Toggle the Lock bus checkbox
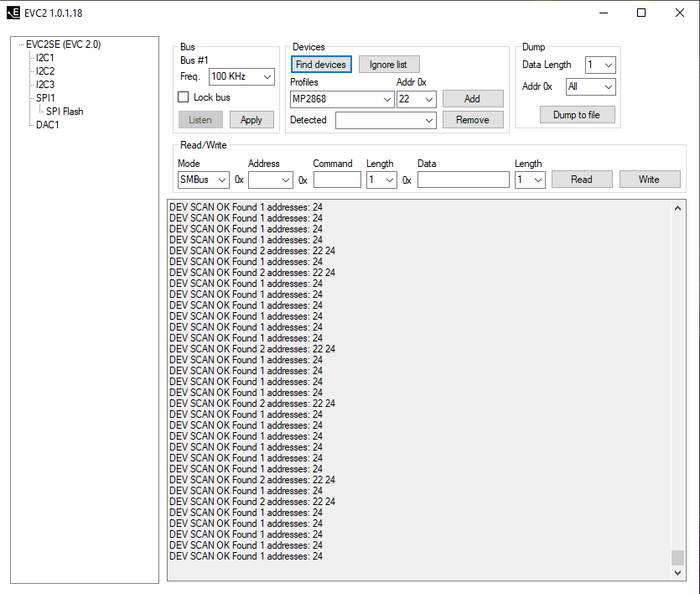700x594 pixels. pos(183,97)
